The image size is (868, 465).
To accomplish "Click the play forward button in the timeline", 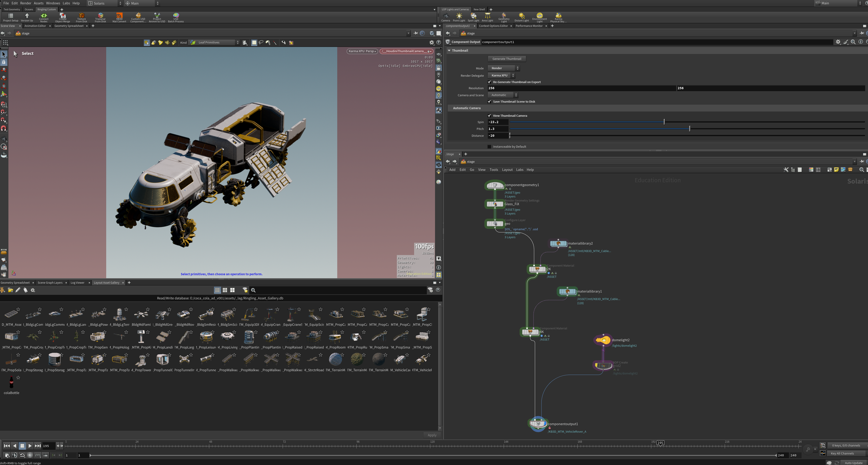I will click(30, 446).
